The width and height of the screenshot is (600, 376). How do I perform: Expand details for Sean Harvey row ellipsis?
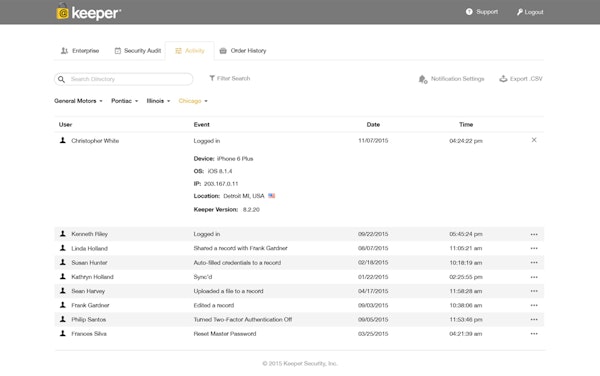(x=534, y=291)
